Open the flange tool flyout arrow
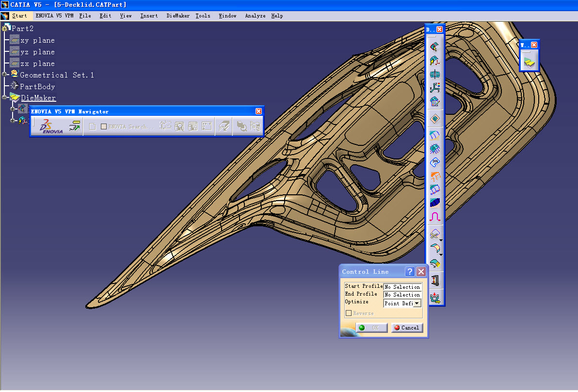 pos(441,254)
